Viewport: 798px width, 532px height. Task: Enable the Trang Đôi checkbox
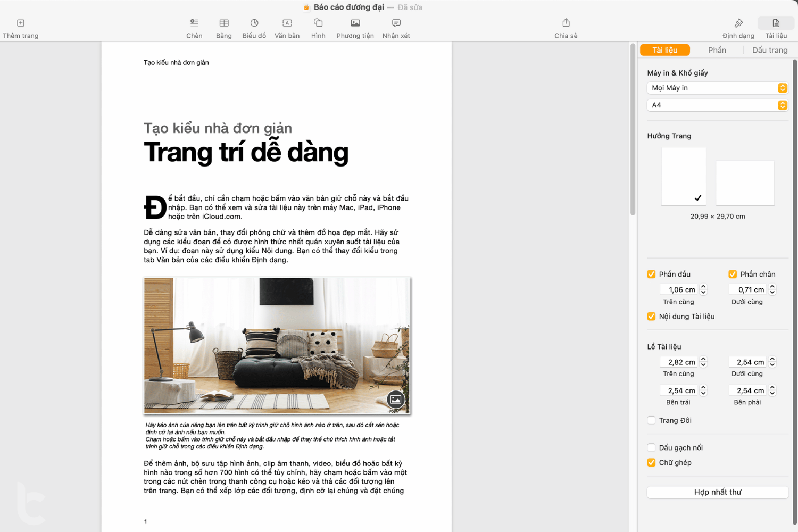651,420
